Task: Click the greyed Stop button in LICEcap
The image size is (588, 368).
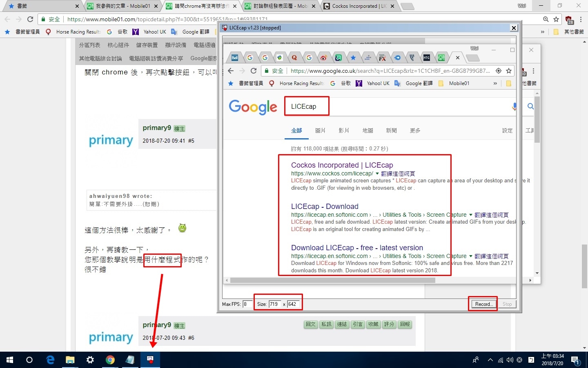Action: point(507,304)
